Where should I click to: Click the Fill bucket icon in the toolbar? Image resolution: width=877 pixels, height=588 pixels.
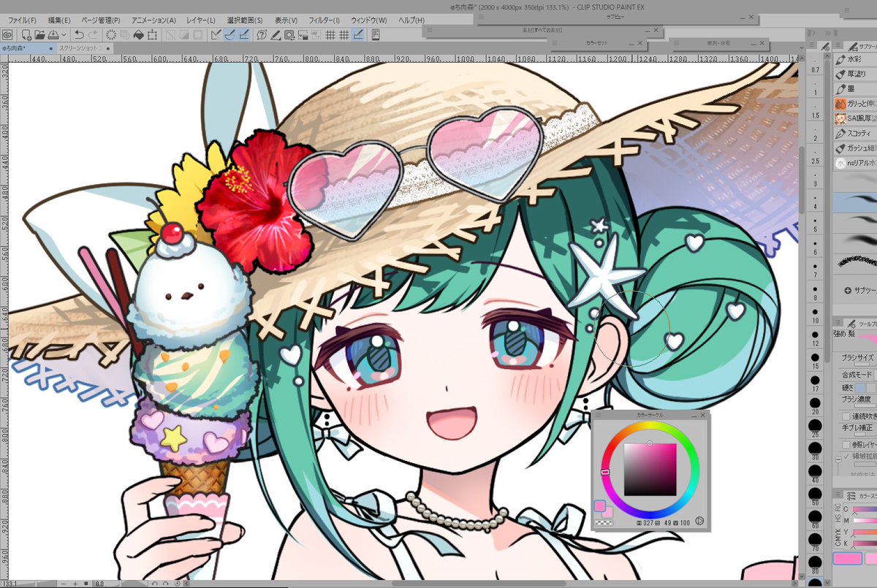coord(138,34)
